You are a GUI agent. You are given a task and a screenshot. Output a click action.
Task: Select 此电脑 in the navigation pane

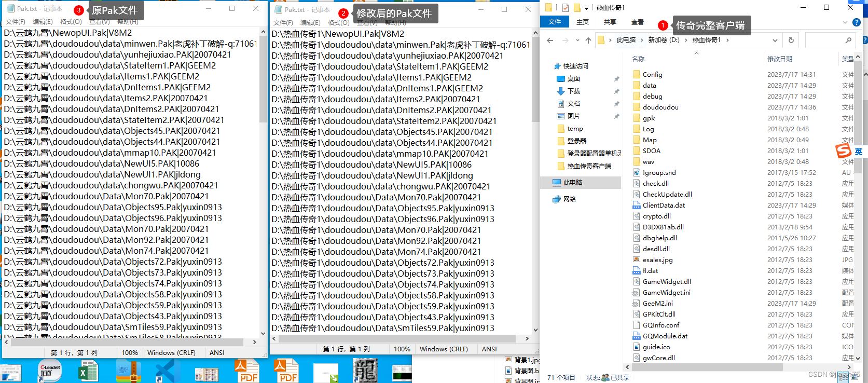point(573,183)
